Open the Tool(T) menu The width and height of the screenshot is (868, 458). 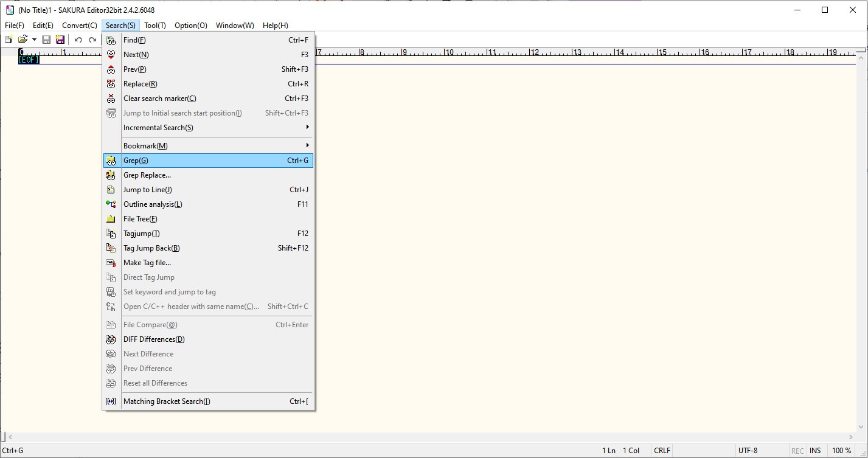155,26
